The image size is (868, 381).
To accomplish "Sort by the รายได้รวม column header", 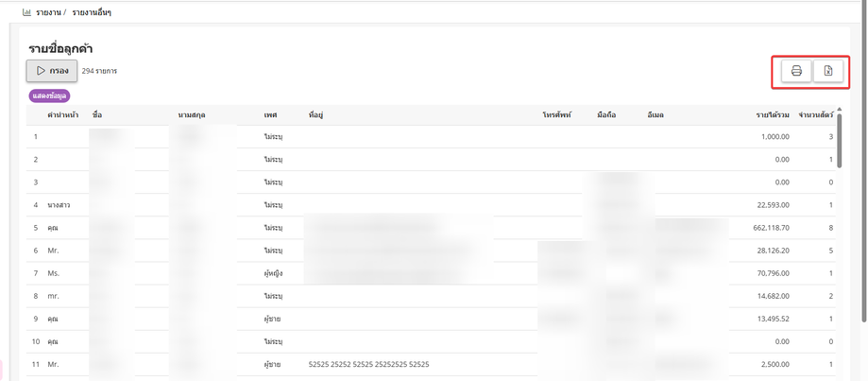I will tap(773, 115).
